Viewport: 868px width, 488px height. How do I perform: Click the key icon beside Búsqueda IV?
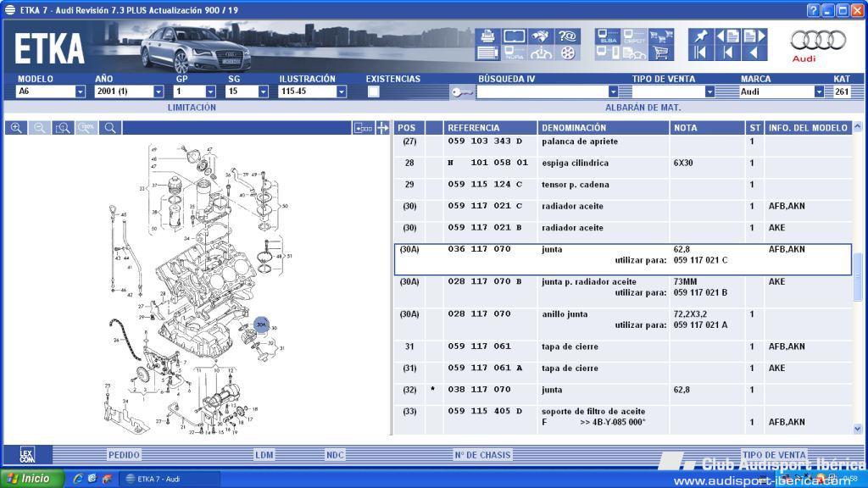point(462,91)
